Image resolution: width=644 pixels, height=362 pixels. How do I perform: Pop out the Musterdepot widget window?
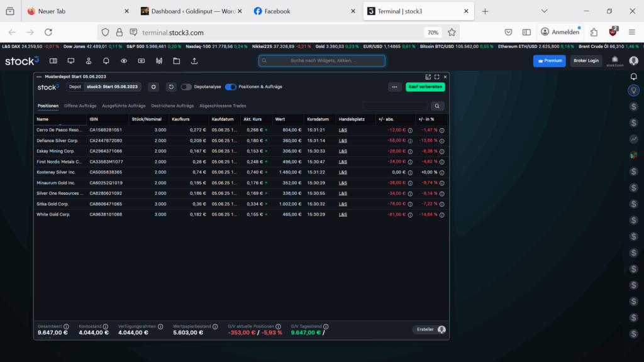point(428,77)
